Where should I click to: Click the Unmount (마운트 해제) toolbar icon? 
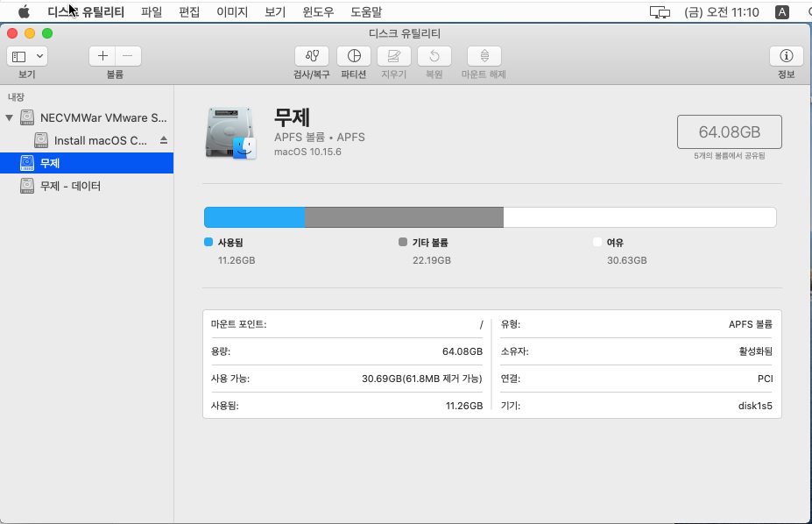point(484,56)
